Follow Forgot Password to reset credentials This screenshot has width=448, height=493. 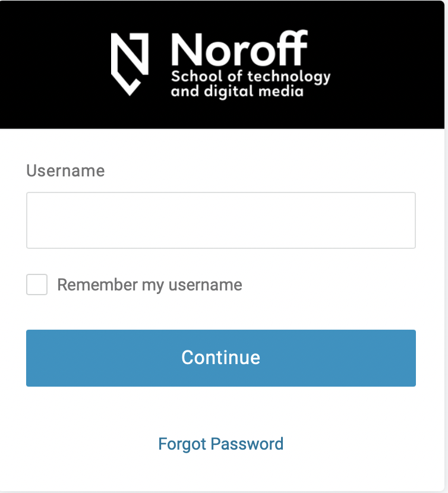coord(221,444)
